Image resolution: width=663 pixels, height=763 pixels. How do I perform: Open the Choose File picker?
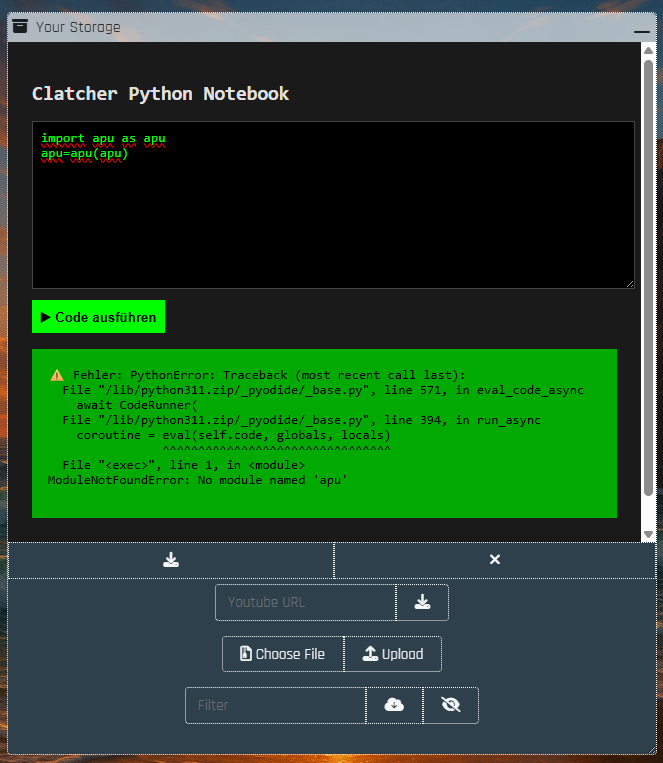click(x=283, y=654)
